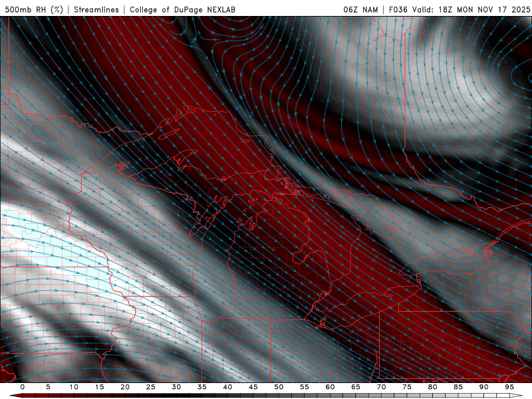Click the "75" colorbar scale label
532x399 pixels.
coord(407,387)
